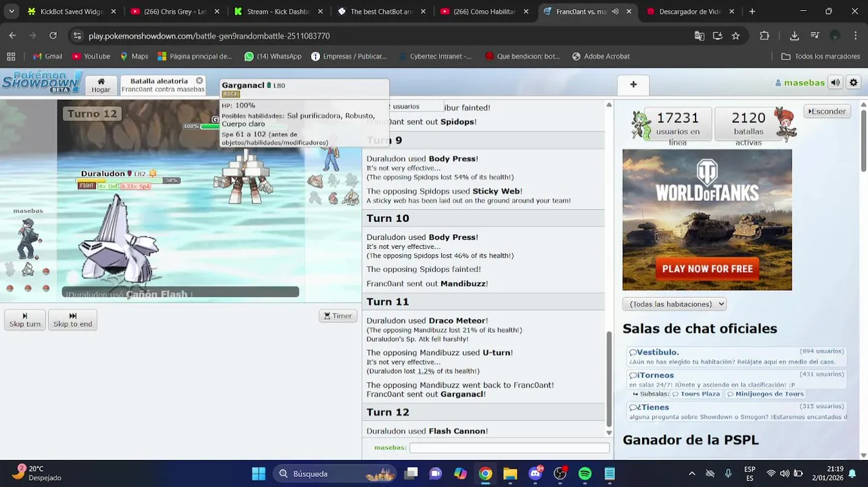Open the Página principal de bookmark
This screenshot has height=487, width=868.
coord(194,56)
